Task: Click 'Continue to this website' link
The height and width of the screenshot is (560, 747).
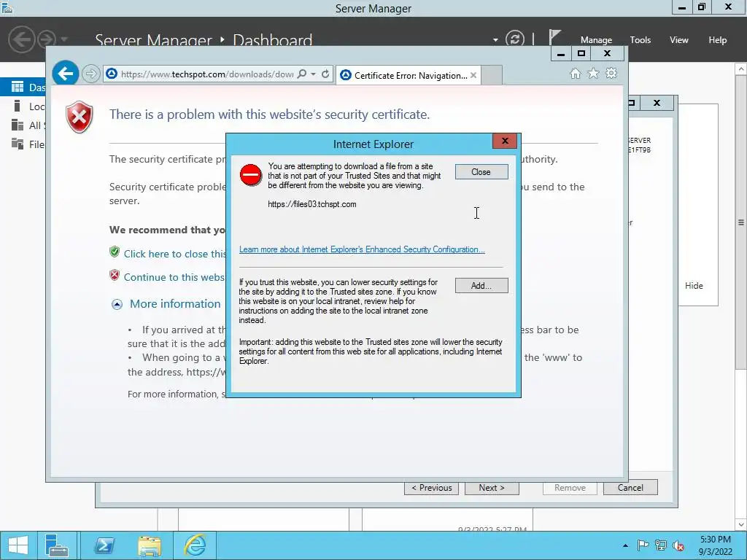Action: pyautogui.click(x=174, y=277)
